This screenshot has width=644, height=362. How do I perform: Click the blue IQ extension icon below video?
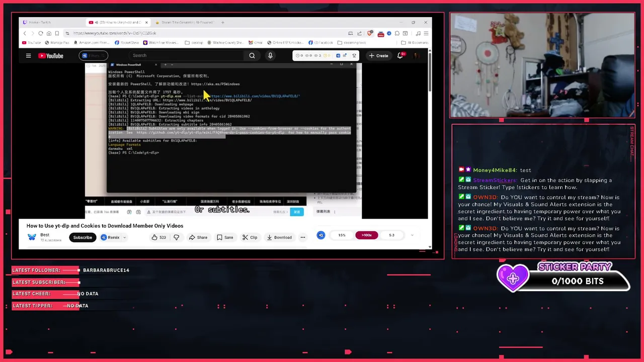[321, 235]
